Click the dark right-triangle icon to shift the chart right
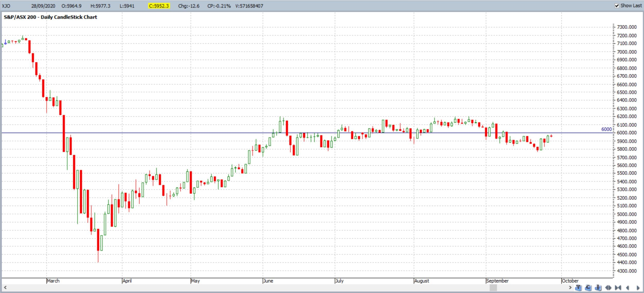 click(638, 288)
